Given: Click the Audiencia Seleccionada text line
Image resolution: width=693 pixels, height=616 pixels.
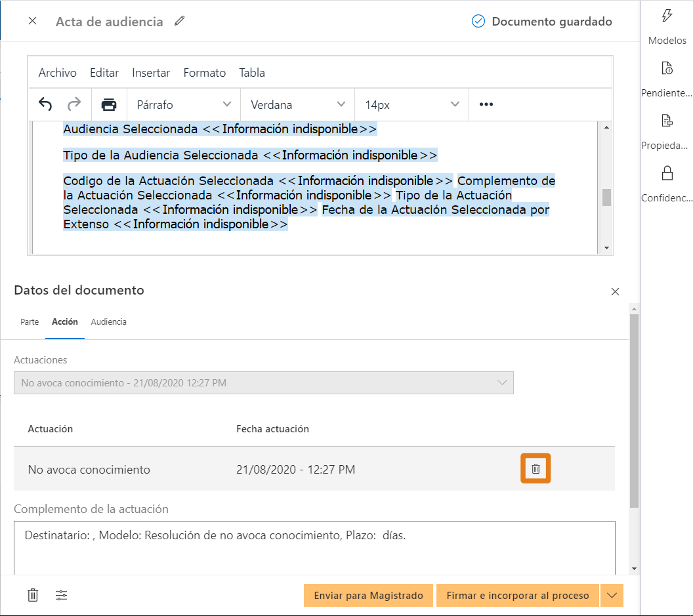Looking at the screenshot, I should click(x=220, y=129).
